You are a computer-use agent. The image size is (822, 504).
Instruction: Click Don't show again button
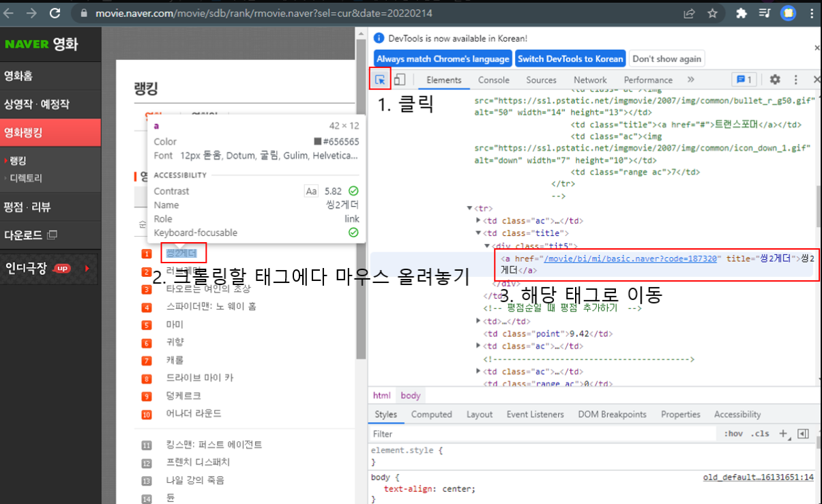tap(666, 59)
